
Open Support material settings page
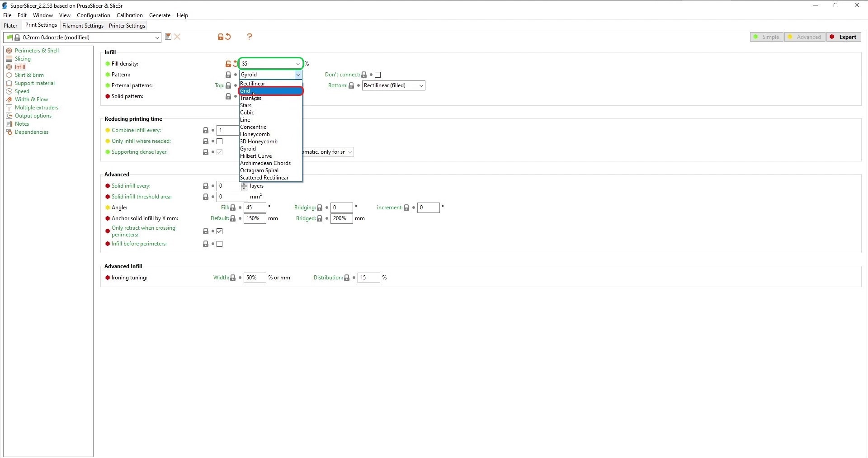pyautogui.click(x=34, y=83)
